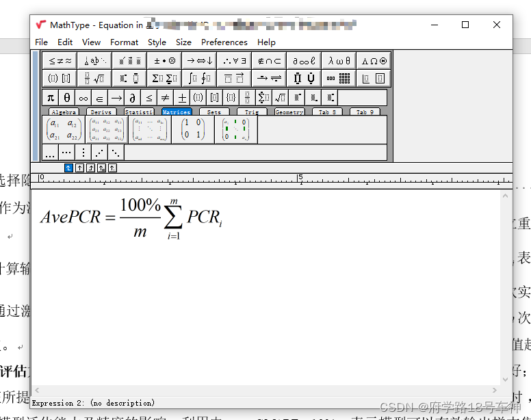This screenshot has height=420, width=531.
Task: Open the matrix templates palette
Action: pos(339,79)
